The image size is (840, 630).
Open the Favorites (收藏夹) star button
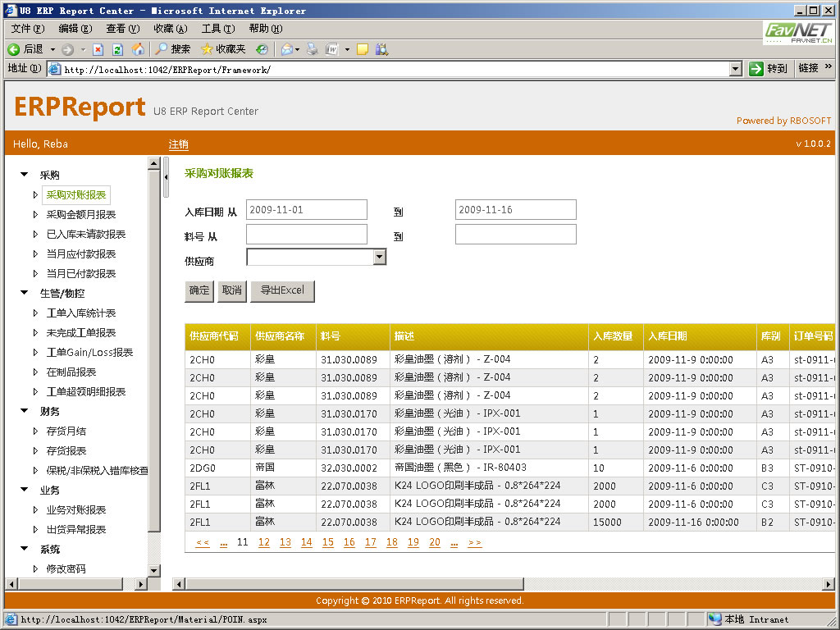[x=223, y=49]
